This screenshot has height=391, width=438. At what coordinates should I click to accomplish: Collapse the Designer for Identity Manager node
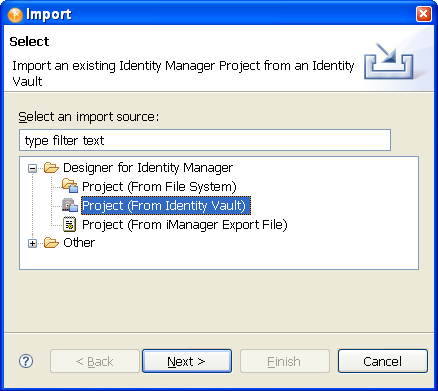pyautogui.click(x=32, y=168)
